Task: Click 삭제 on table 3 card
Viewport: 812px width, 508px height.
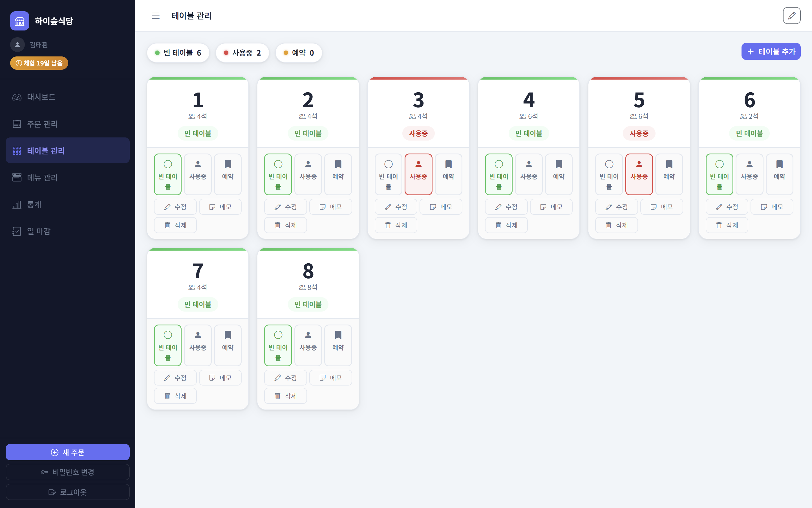Action: pos(396,225)
